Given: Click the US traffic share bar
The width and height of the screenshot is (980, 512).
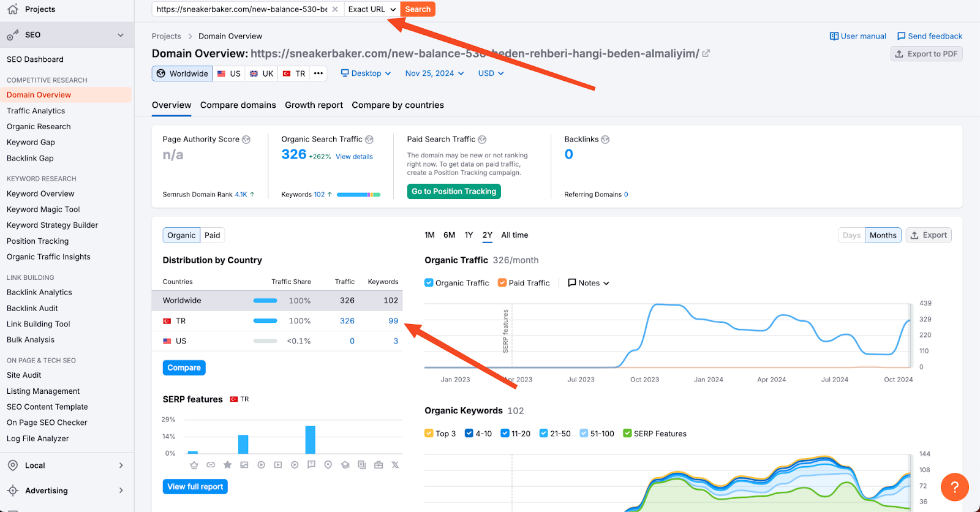Looking at the screenshot, I should tap(265, 341).
